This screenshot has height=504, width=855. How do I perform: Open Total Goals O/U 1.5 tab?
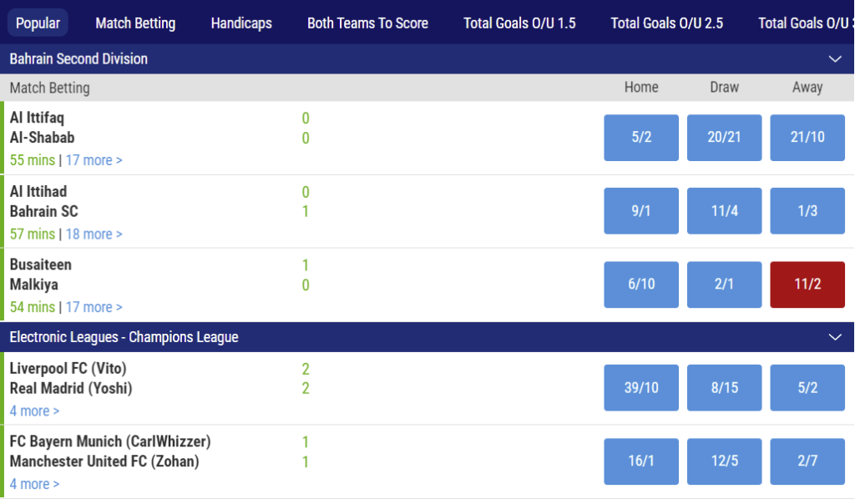click(519, 23)
